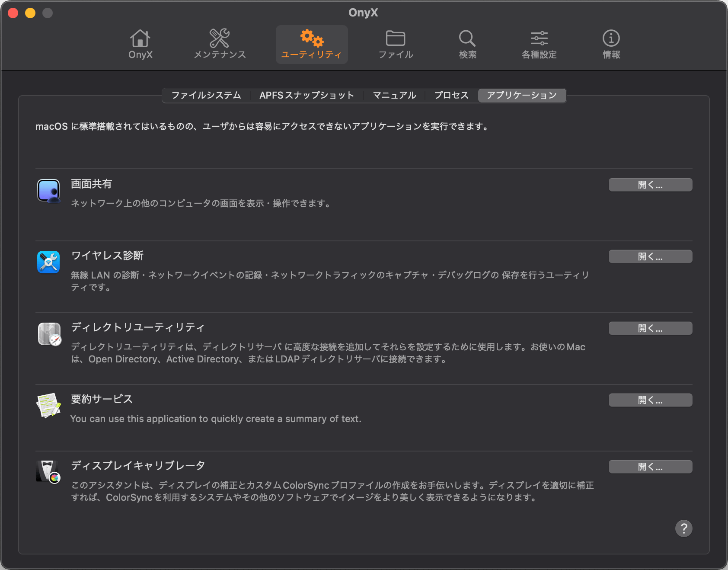The width and height of the screenshot is (728, 570).
Task: Open the 各種設定 sliders toolbar icon
Action: point(539,45)
